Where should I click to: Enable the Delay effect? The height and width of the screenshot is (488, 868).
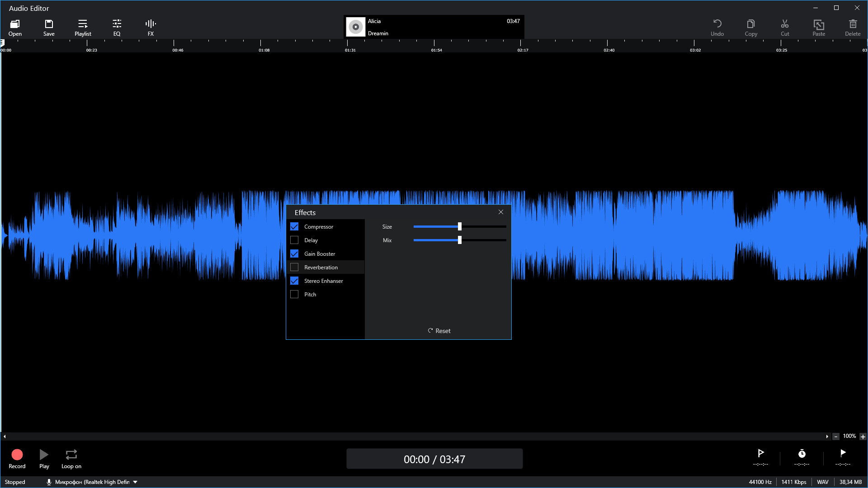coord(294,240)
